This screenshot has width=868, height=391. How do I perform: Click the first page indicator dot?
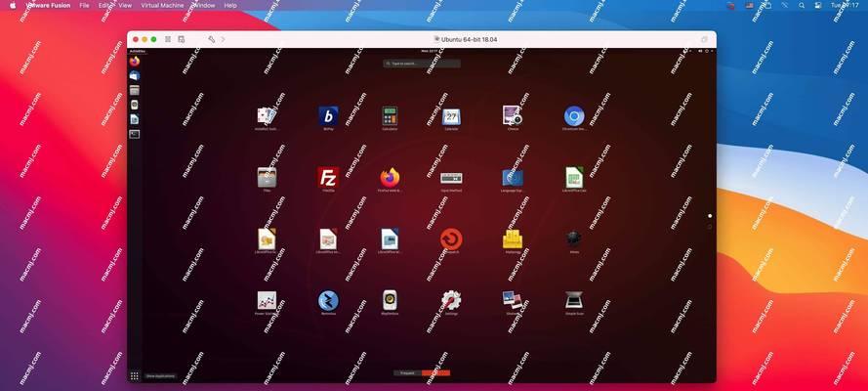click(710, 216)
